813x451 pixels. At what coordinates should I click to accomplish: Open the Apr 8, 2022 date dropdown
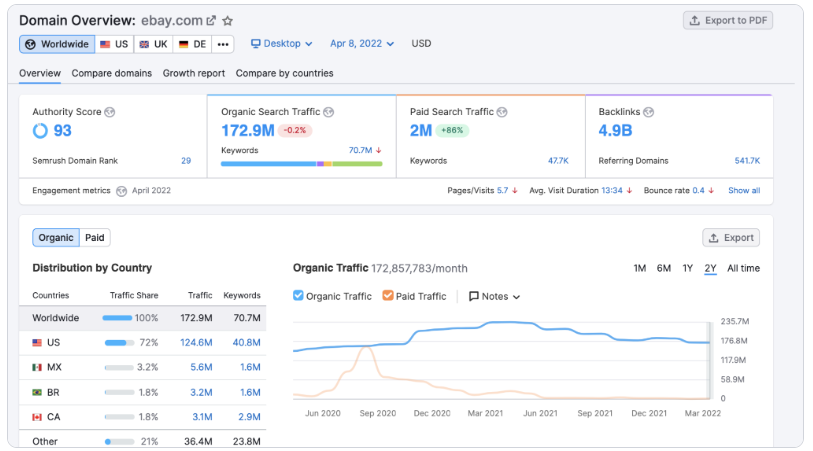[362, 44]
